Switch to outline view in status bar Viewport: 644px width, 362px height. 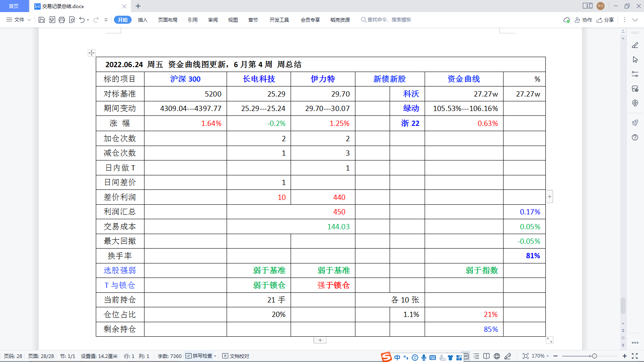(477, 356)
